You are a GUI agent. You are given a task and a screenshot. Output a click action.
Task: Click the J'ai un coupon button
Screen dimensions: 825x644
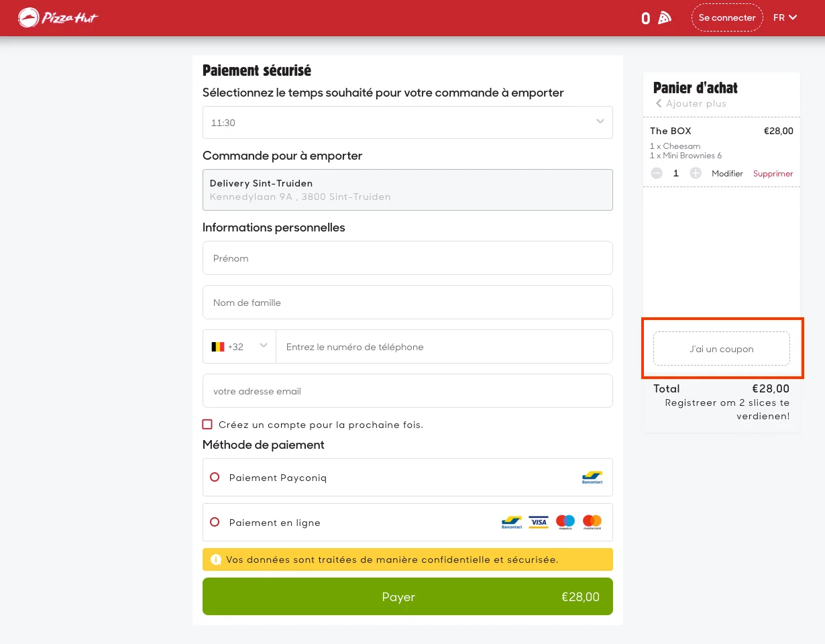point(722,349)
